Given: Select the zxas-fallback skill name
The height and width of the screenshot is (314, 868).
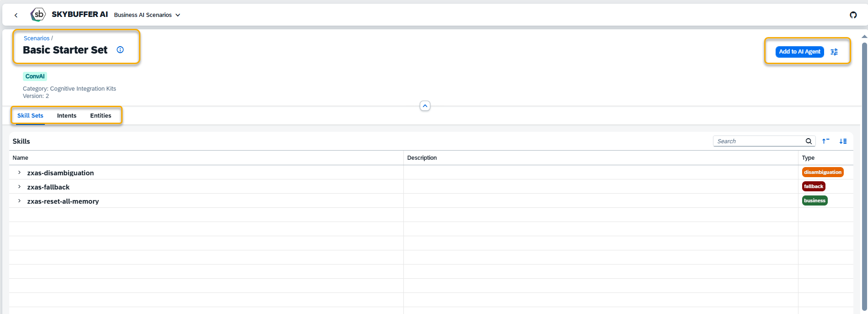Looking at the screenshot, I should pyautogui.click(x=48, y=187).
